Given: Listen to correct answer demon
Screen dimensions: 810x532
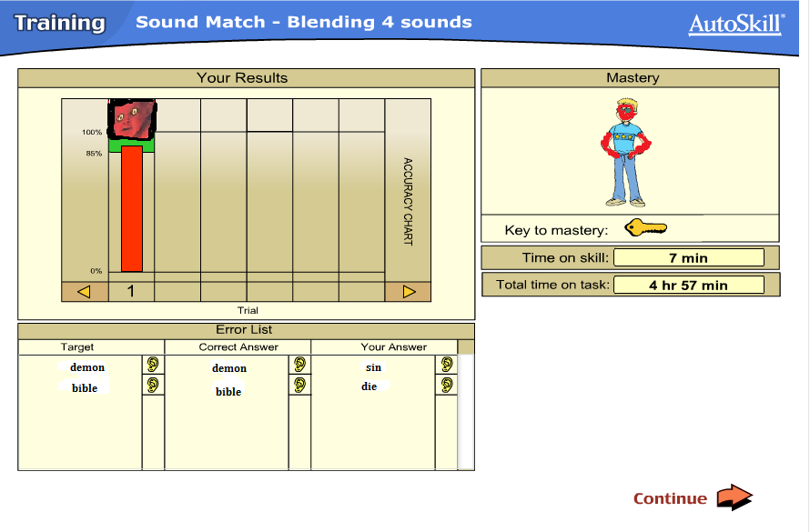Looking at the screenshot, I should (x=299, y=365).
